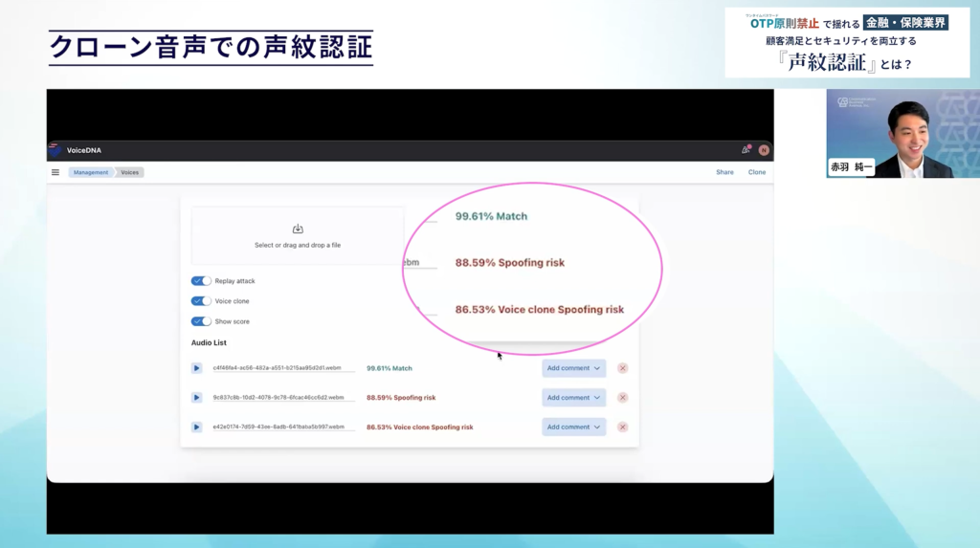980x548 pixels.
Task: Click the VoiceDNA title text
Action: [x=84, y=150]
